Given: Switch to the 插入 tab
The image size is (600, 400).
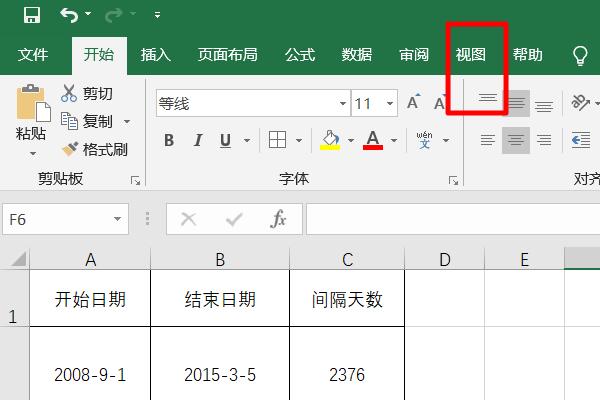Looking at the screenshot, I should 155,55.
